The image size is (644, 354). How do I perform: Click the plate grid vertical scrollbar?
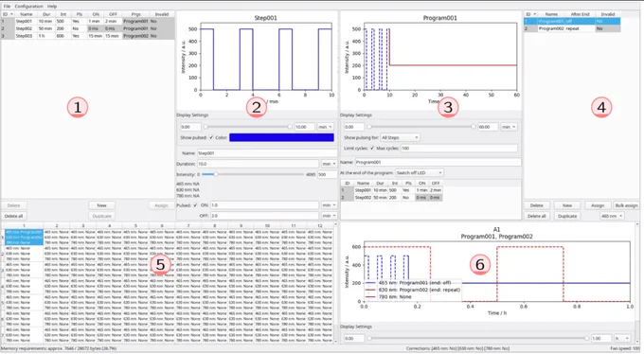(335, 283)
